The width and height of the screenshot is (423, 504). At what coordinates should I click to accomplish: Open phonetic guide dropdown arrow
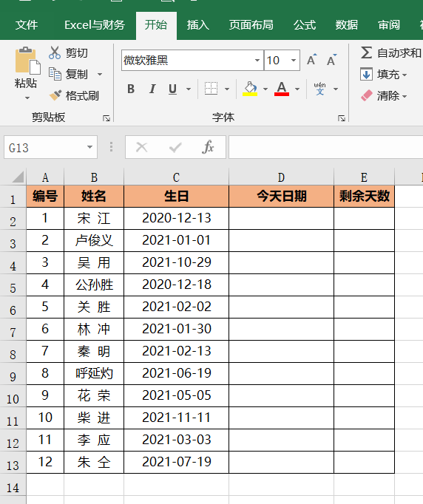click(x=336, y=89)
